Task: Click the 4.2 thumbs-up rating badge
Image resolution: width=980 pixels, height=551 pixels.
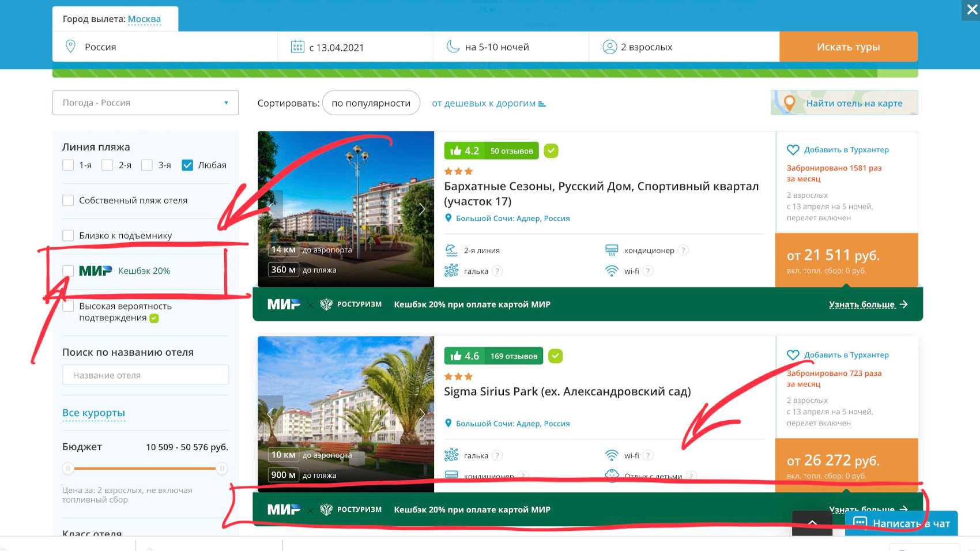Action: [x=465, y=151]
